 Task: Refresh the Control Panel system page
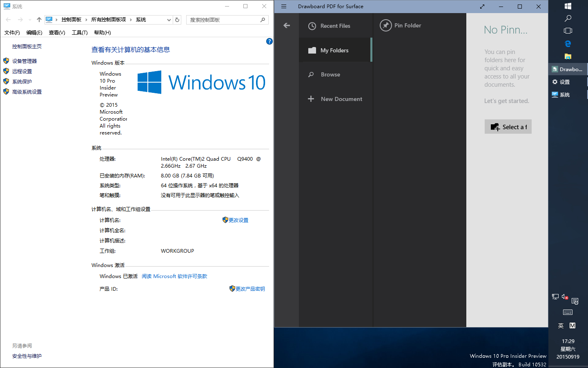[177, 20]
